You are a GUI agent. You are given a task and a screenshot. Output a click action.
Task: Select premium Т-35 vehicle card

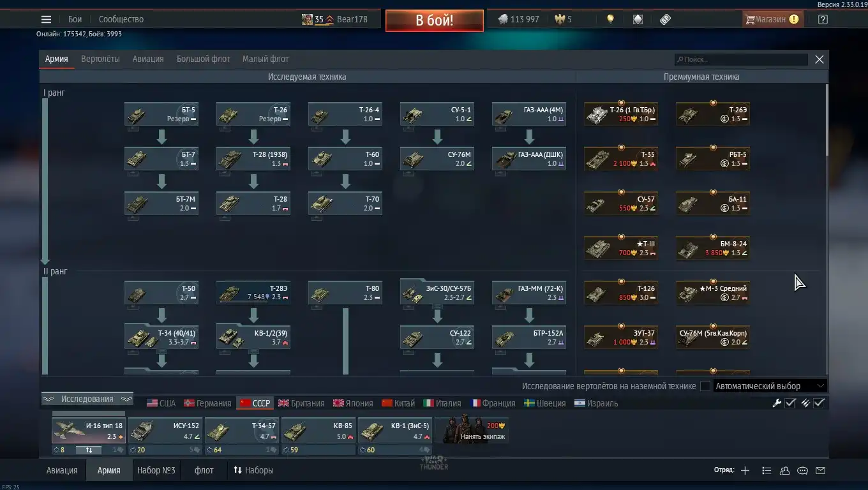[621, 159]
